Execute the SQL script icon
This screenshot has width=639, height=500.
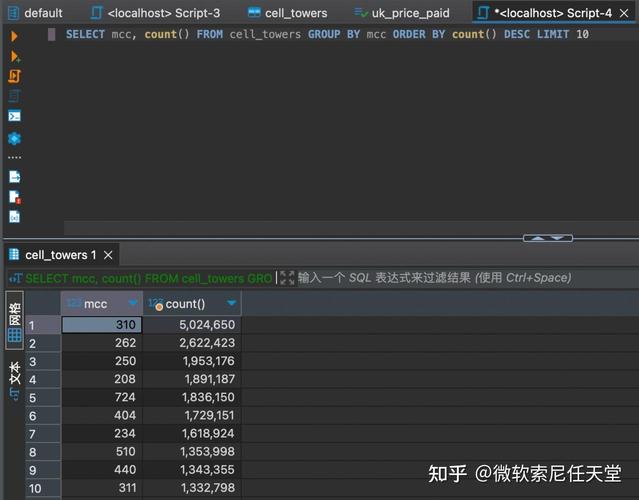click(15, 76)
